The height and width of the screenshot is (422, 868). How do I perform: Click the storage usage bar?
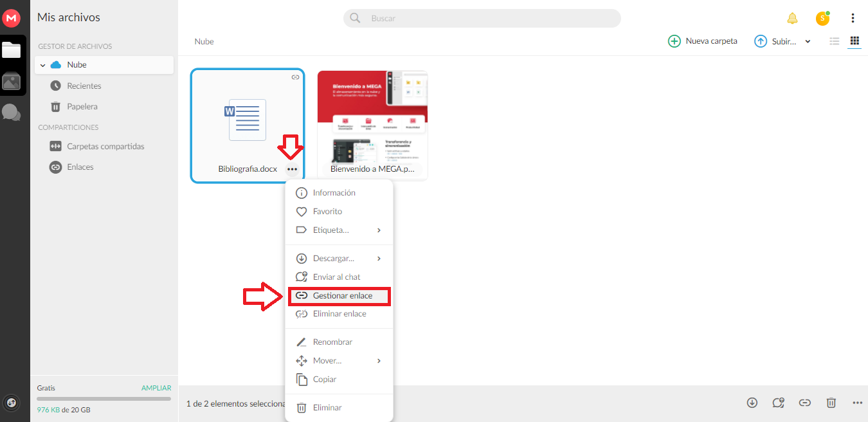(104, 399)
